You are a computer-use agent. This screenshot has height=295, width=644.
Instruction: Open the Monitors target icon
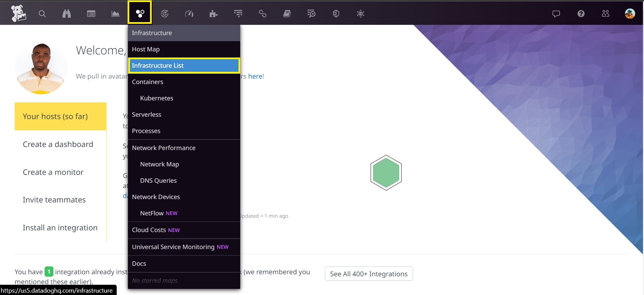point(165,14)
